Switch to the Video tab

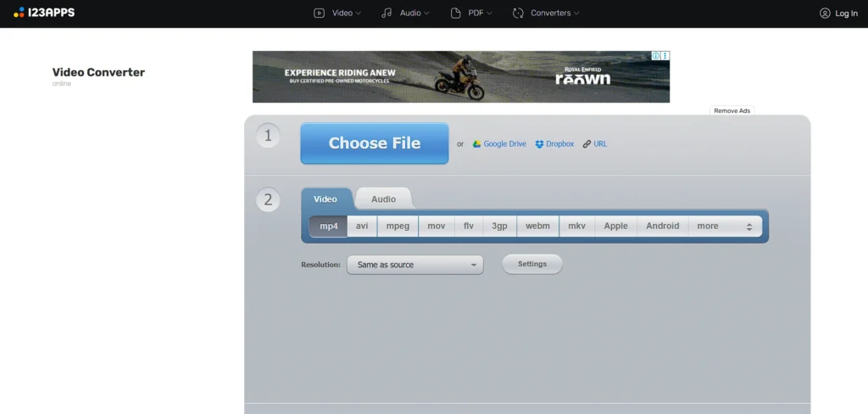coord(326,199)
